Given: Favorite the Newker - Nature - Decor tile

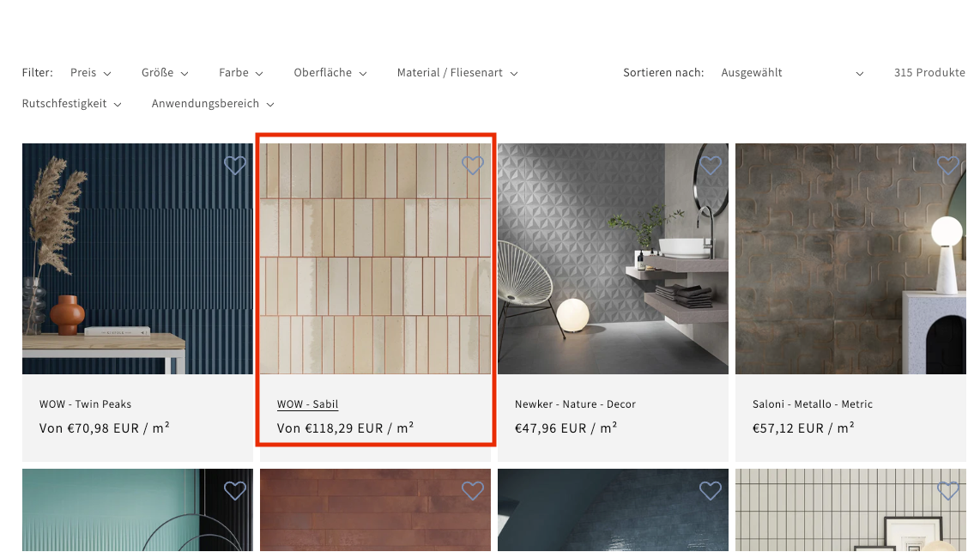Looking at the screenshot, I should pyautogui.click(x=711, y=165).
